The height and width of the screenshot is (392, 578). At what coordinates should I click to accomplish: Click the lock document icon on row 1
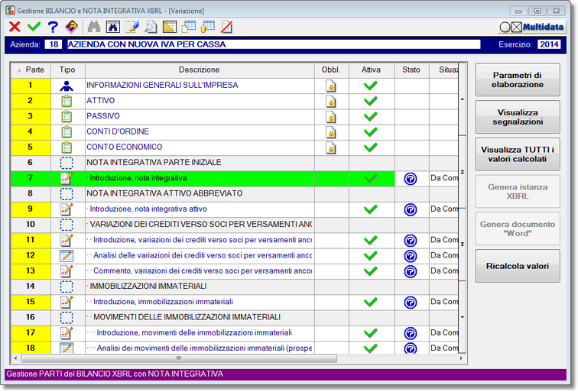tap(331, 86)
